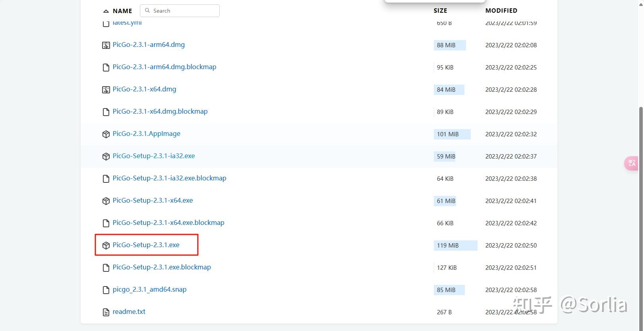Screen dimensions: 644x331
Task: Click the 88 MiB size cell
Action: (450, 45)
